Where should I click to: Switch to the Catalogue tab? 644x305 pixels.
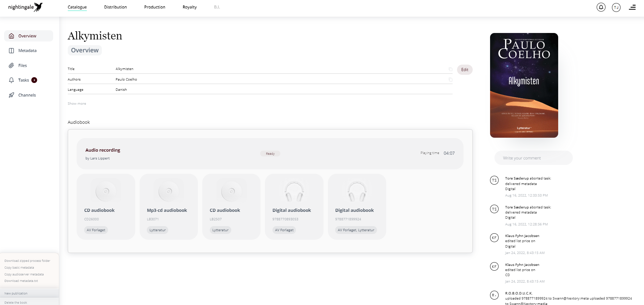(77, 7)
